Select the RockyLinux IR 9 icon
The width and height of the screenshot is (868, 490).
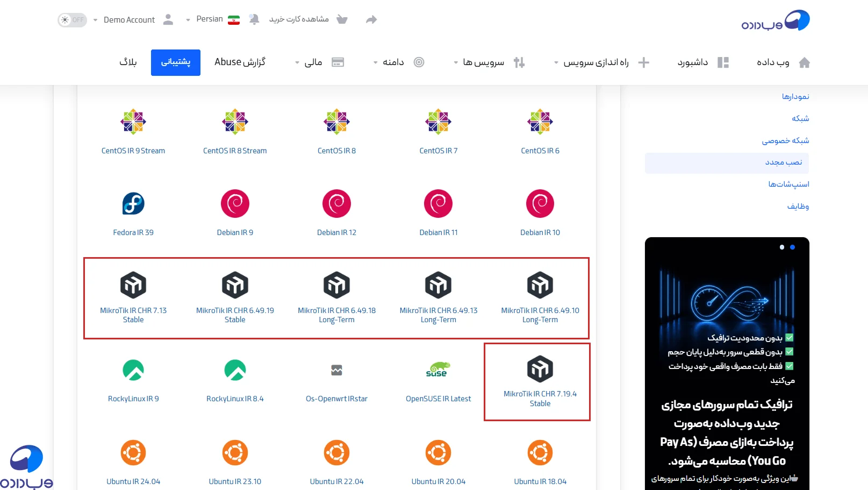click(133, 370)
